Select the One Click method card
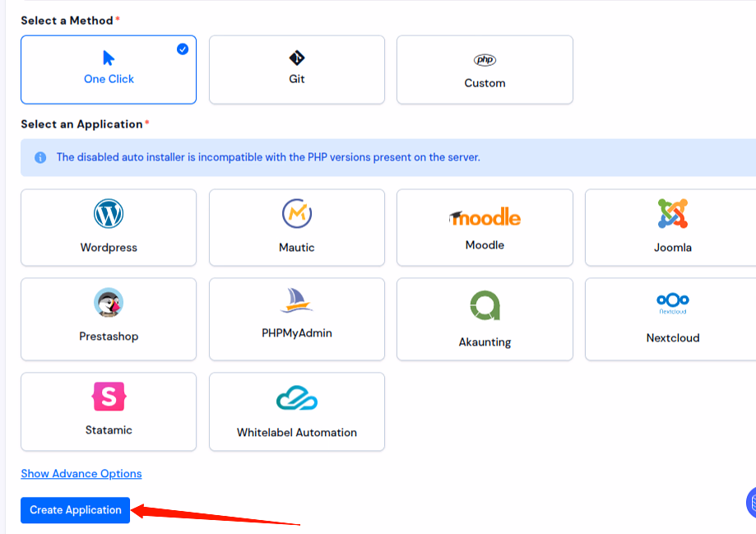The image size is (756, 534). pyautogui.click(x=109, y=69)
